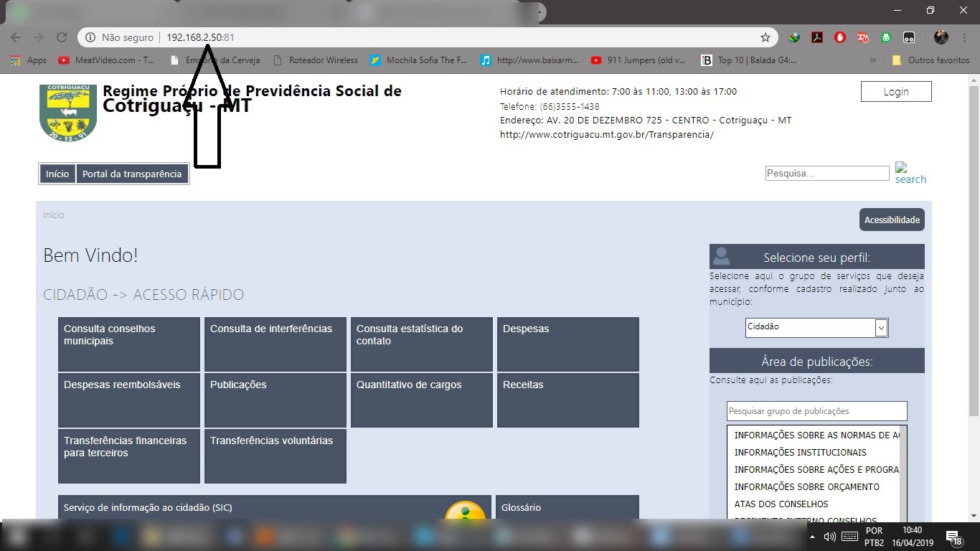Click the browser address bar URL
The height and width of the screenshot is (551, 980).
coord(201,37)
